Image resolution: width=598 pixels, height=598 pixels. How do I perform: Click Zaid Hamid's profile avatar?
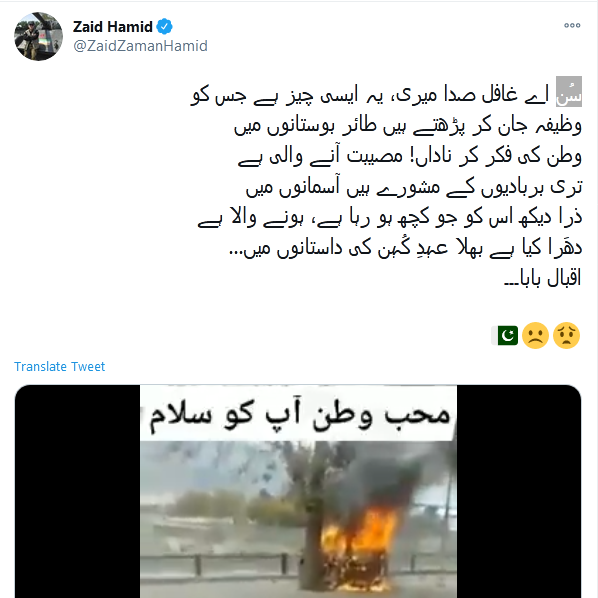[x=39, y=36]
